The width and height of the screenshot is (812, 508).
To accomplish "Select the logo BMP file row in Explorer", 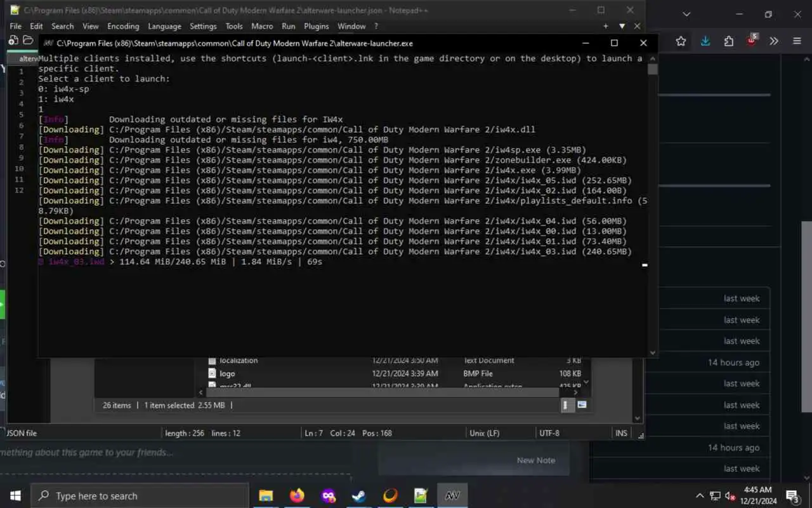I will coord(396,373).
